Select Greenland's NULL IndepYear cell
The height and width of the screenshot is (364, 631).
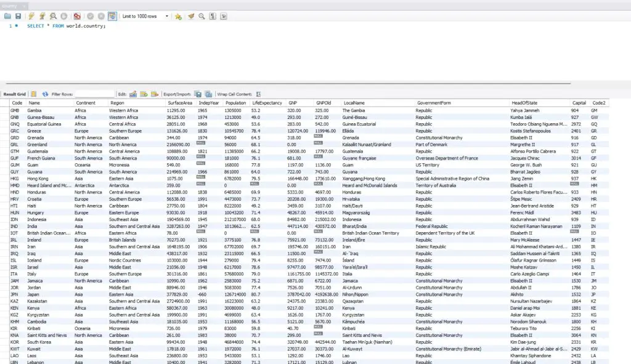200,143
